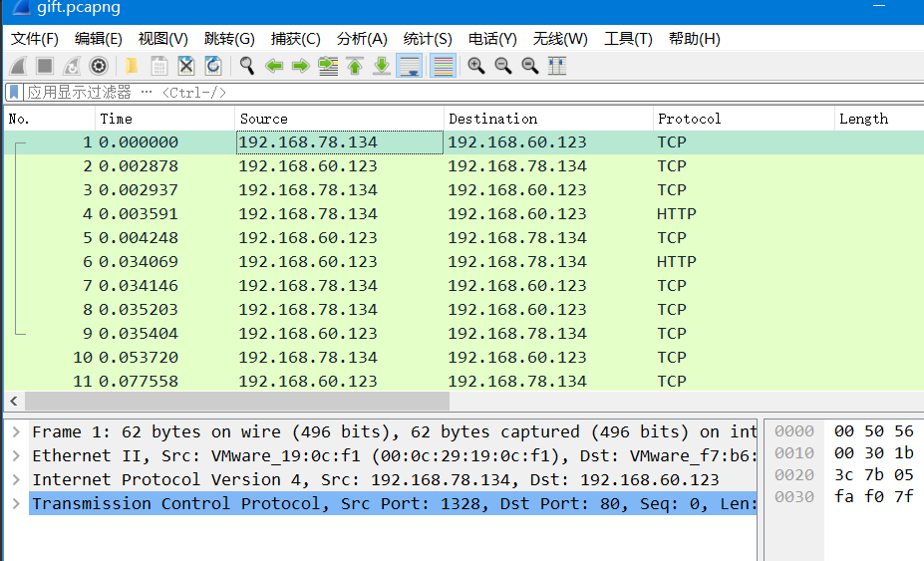Image resolution: width=924 pixels, height=561 pixels.
Task: Sort by the Destination column header
Action: [x=548, y=119]
